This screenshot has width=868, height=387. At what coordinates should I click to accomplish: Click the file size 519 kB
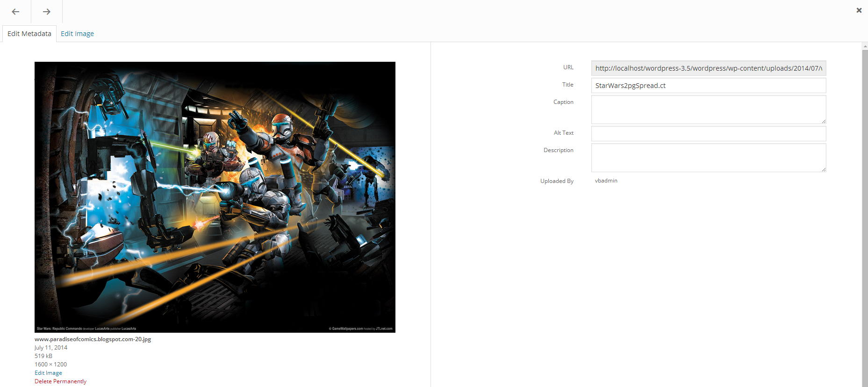43,356
